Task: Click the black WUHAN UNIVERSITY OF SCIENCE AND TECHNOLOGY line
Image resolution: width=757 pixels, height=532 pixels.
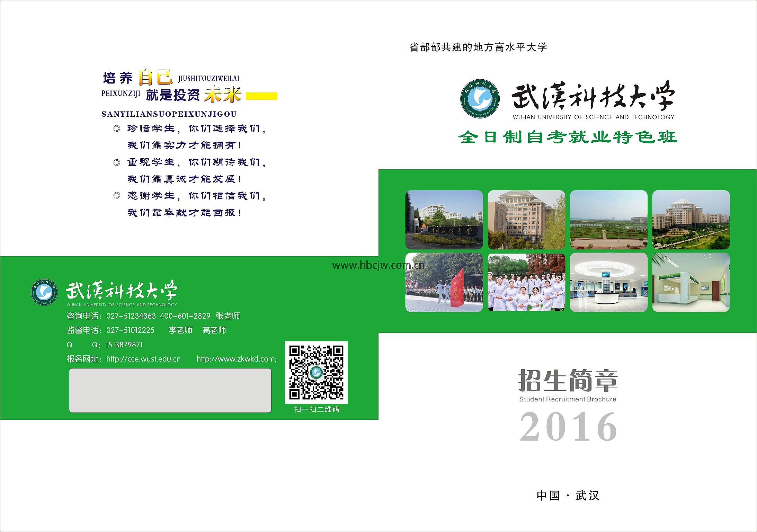Action: pyautogui.click(x=594, y=117)
